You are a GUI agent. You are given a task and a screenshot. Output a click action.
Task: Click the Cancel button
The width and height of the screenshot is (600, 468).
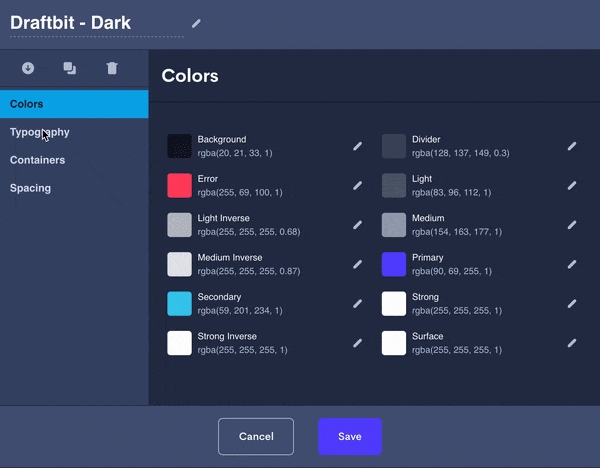tap(256, 436)
